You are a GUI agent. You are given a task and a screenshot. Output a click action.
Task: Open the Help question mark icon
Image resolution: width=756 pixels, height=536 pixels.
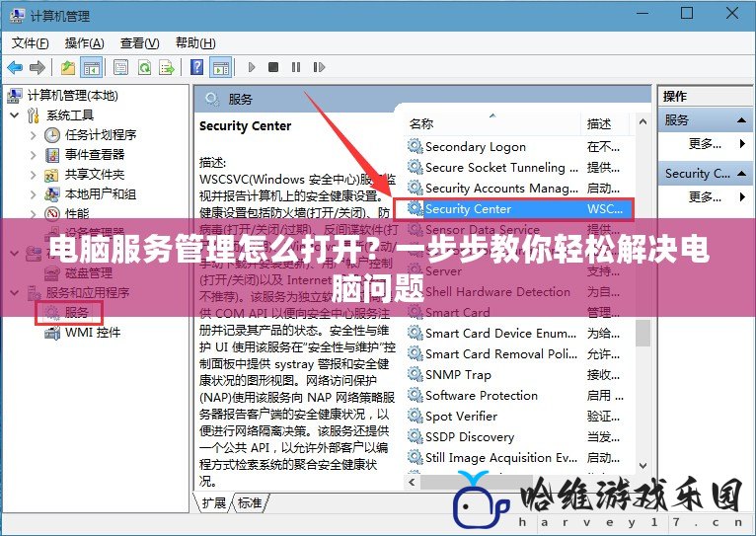[196, 67]
